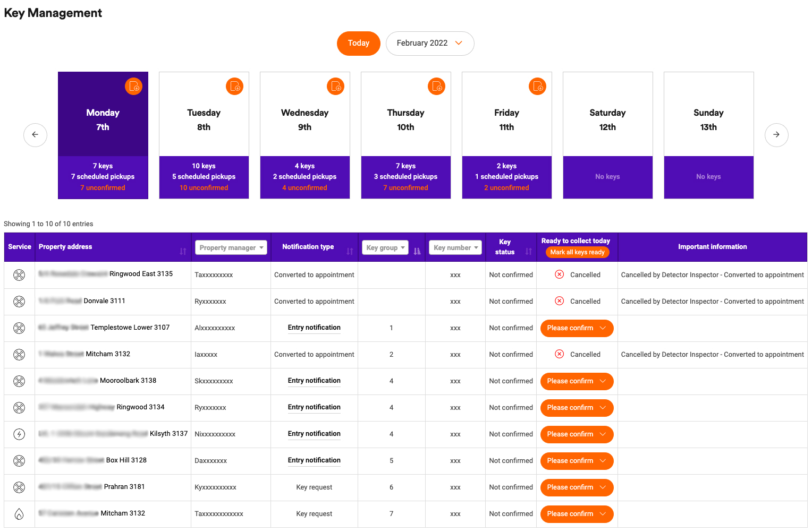Go to next week with right arrow
This screenshot has width=812, height=532.
coord(776,135)
